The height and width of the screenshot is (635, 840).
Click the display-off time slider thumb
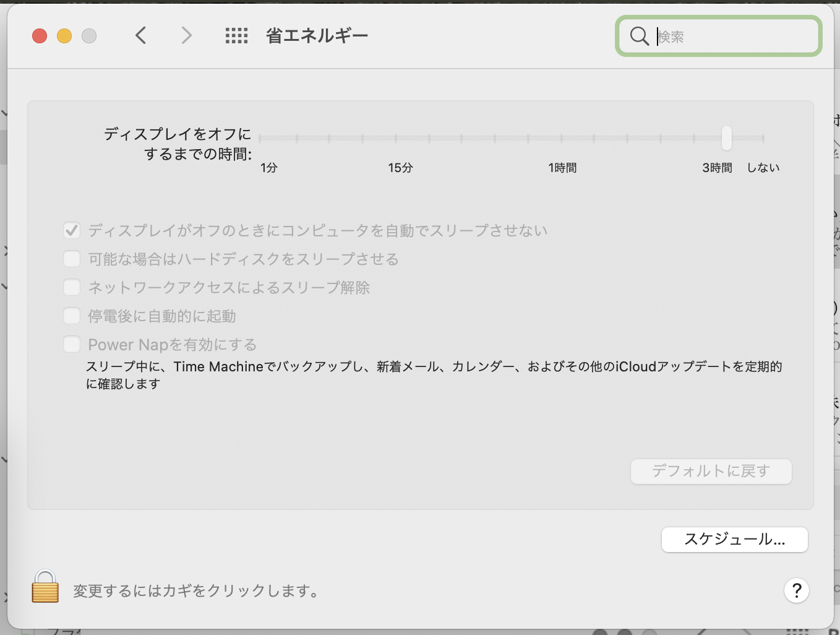pyautogui.click(x=727, y=138)
